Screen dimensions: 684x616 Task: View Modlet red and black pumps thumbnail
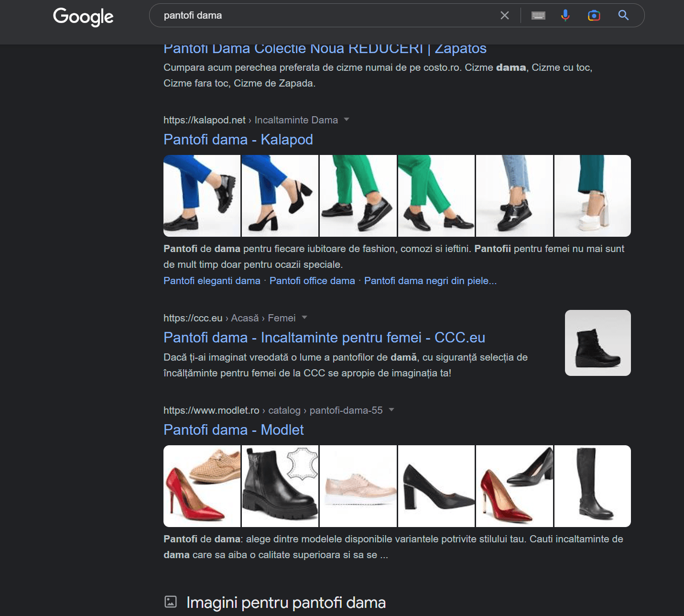(x=514, y=486)
